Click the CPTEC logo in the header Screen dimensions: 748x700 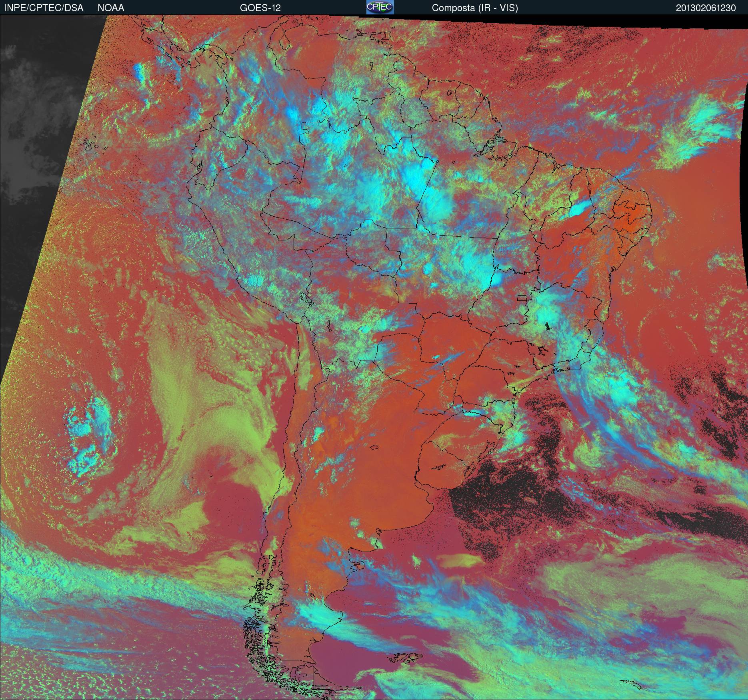tap(380, 7)
